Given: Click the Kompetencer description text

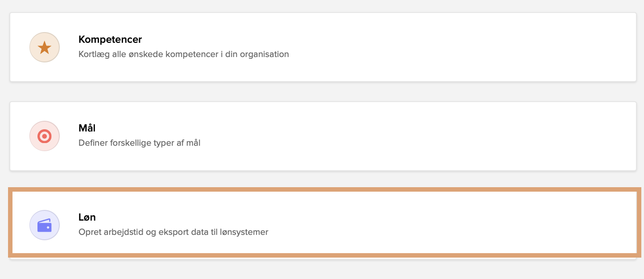Looking at the screenshot, I should click(x=184, y=54).
